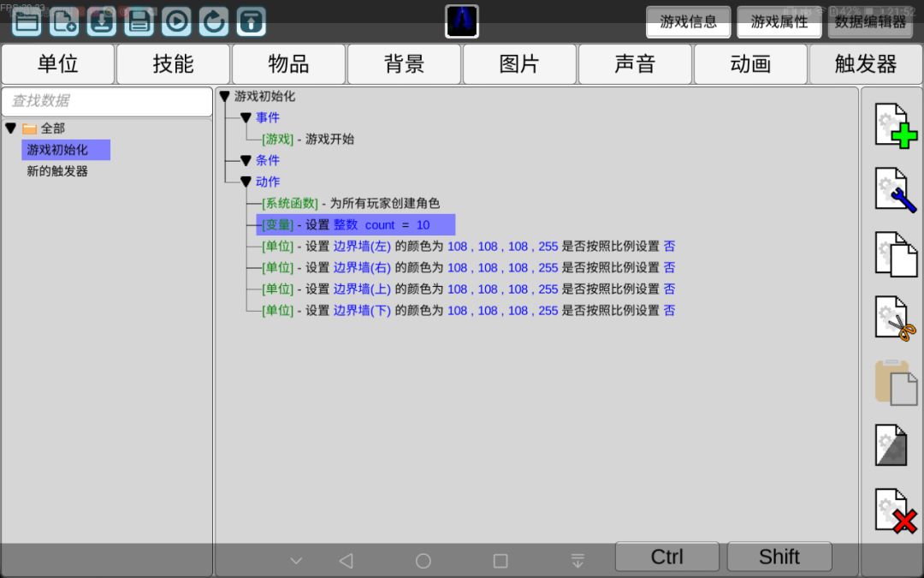Click the edit trigger wrench icon

tap(895, 190)
